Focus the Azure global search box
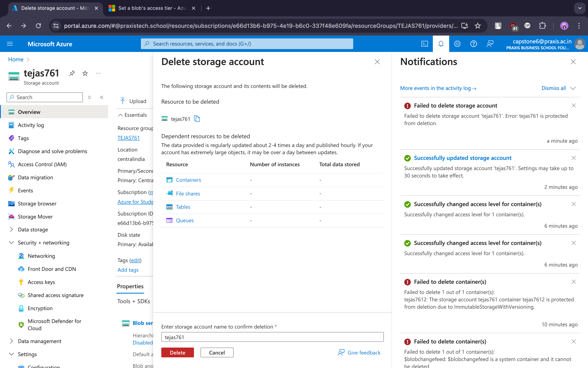Screen dimensions: 588x368 pyautogui.click(x=247, y=44)
